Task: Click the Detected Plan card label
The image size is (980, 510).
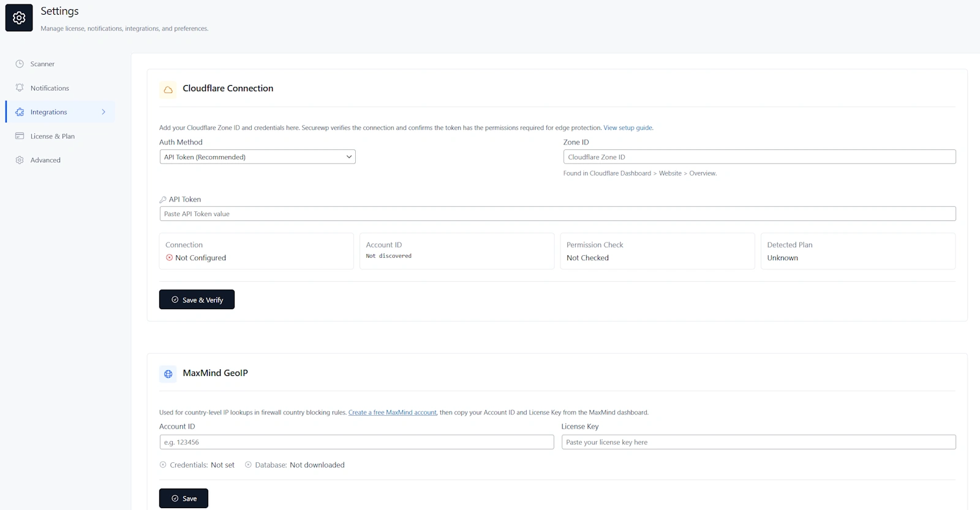Action: (x=790, y=245)
